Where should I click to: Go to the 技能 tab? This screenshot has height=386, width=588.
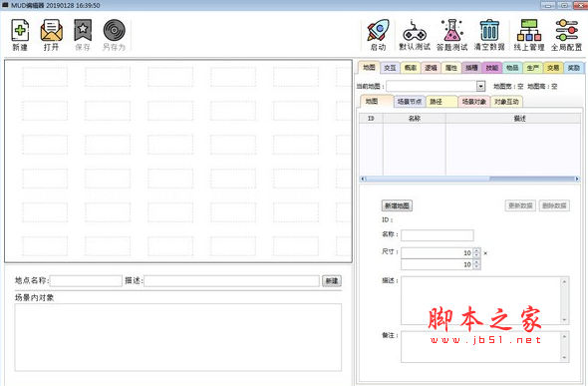coord(492,68)
